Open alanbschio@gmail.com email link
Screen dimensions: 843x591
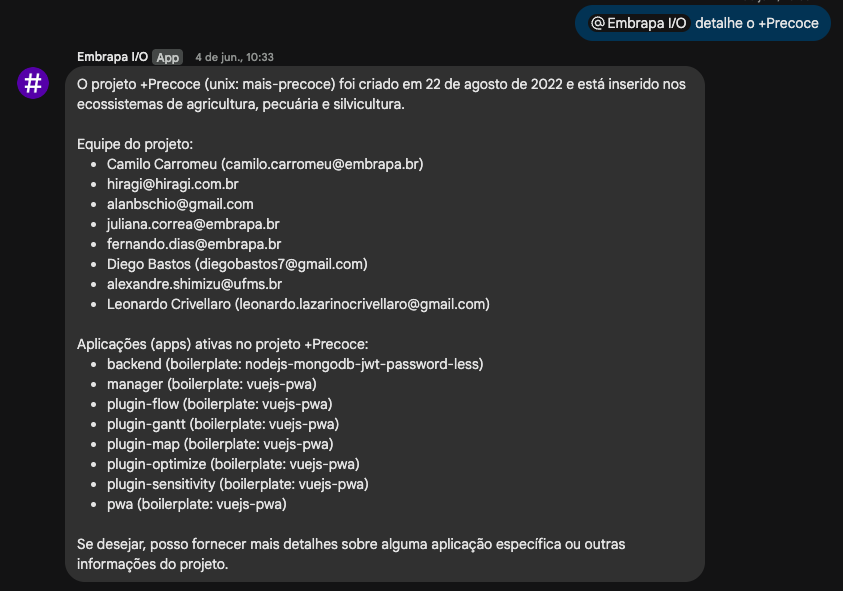(180, 204)
